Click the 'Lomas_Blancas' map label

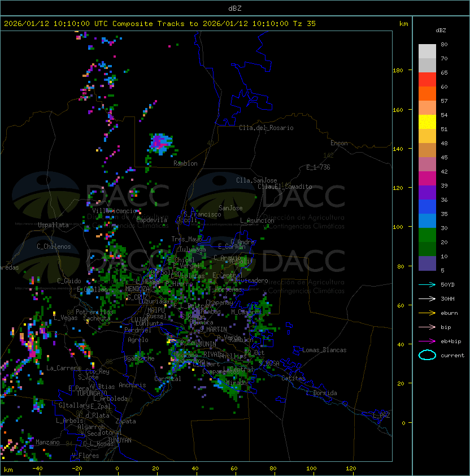pos(324,350)
